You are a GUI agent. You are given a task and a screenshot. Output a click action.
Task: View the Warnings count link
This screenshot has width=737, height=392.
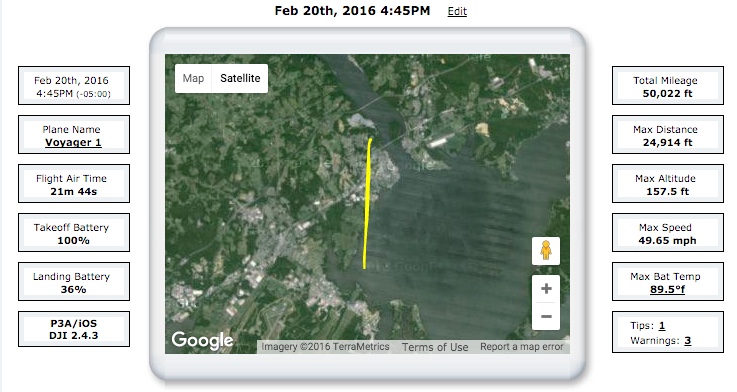(x=687, y=341)
